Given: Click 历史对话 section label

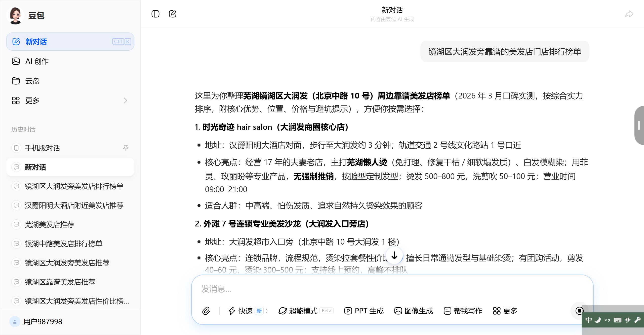Looking at the screenshot, I should [x=23, y=129].
